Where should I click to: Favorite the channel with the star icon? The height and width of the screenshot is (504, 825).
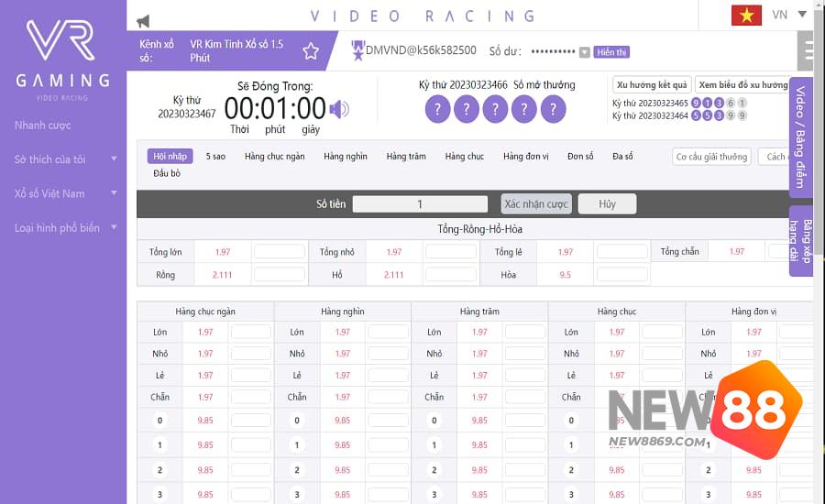tap(311, 51)
